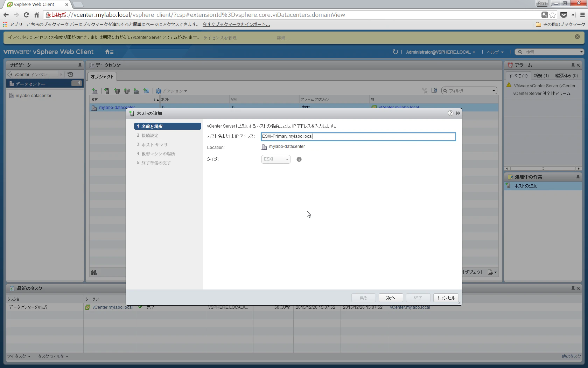Open Chrome hamburger menu
Image resolution: width=588 pixels, height=368 pixels.
[582, 15]
